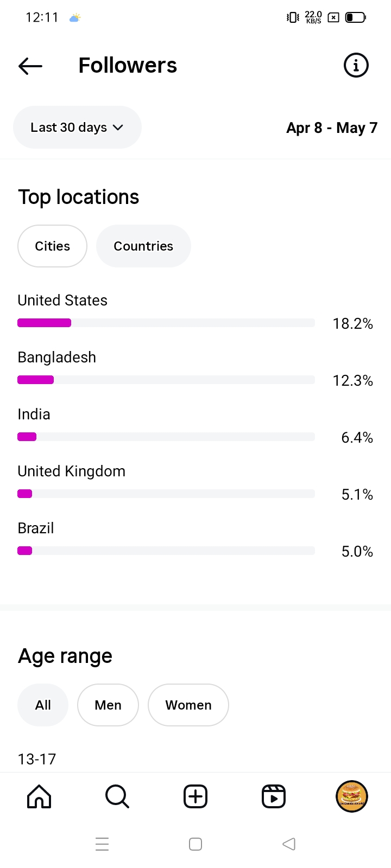Viewport: 391px width, 868px height.
Task: Tap the Bangladesh location bar
Action: [x=166, y=380]
